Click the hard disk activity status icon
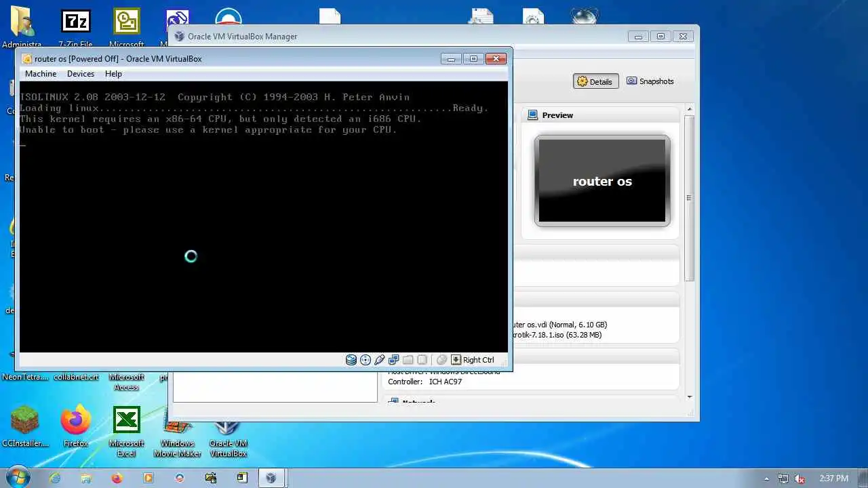Screen dimensions: 868x488 coord(351,360)
